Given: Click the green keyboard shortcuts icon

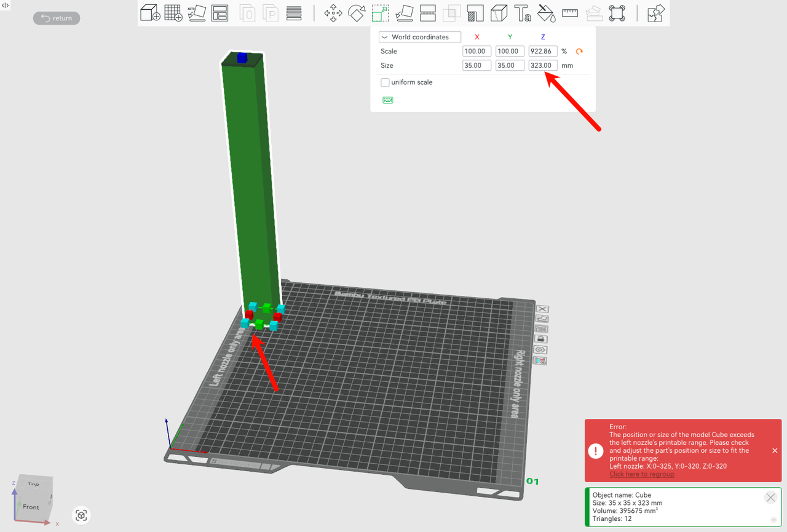Looking at the screenshot, I should pos(387,100).
